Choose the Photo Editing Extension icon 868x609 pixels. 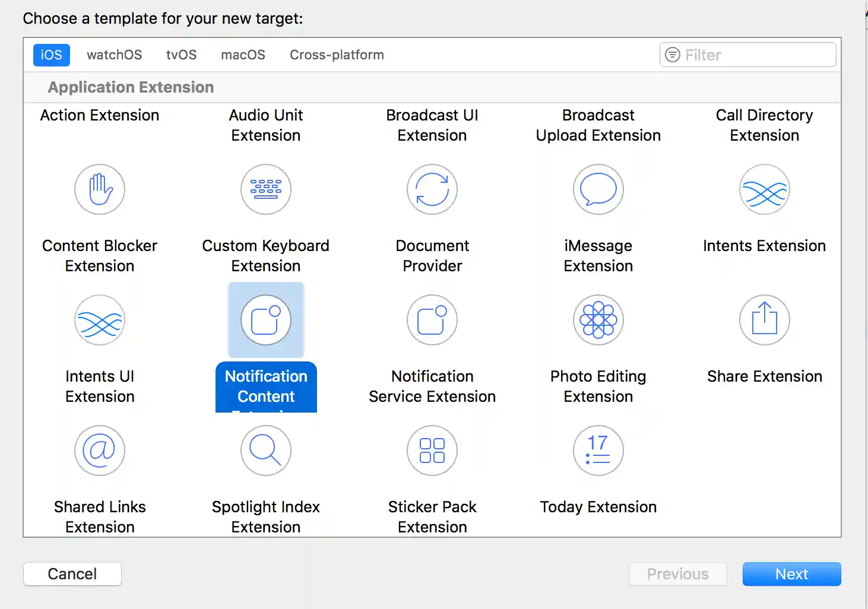(598, 321)
